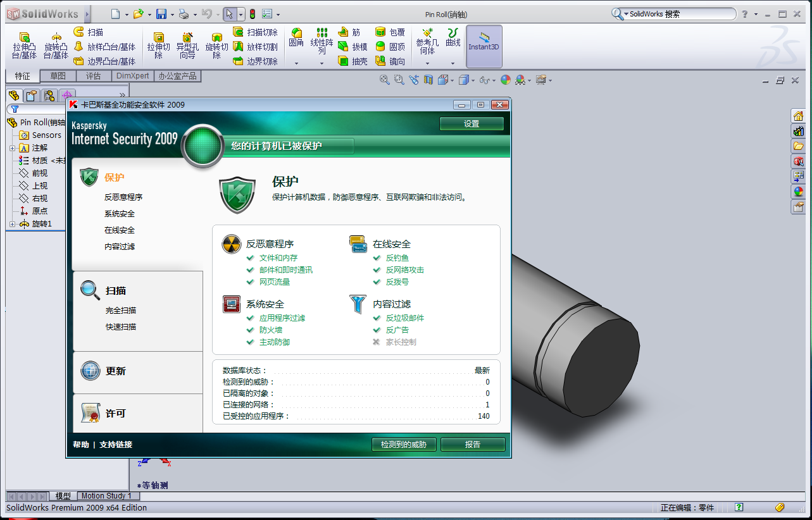
Task: Choose the 扫描 sweep boss tool
Action: (88, 32)
